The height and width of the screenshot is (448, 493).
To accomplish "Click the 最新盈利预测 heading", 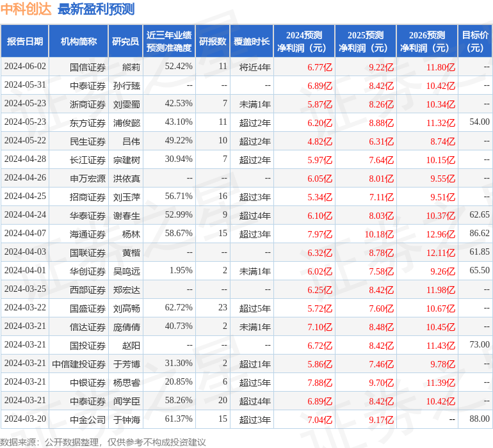I will click(x=96, y=9).
